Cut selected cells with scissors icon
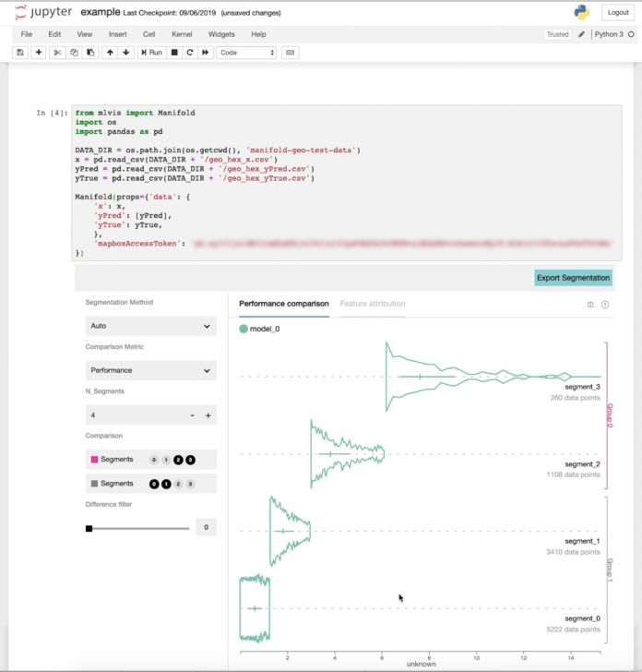Viewport: 642px width, 672px height. point(57,53)
